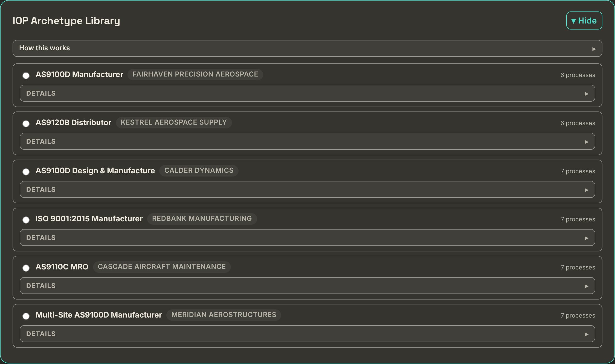Show DETAILS for Redbank Manufacturing

(307, 237)
